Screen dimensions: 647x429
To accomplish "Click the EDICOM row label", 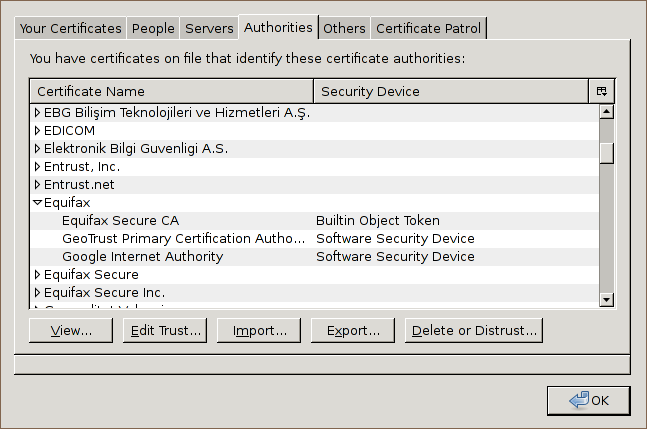I will pyautogui.click(x=69, y=130).
